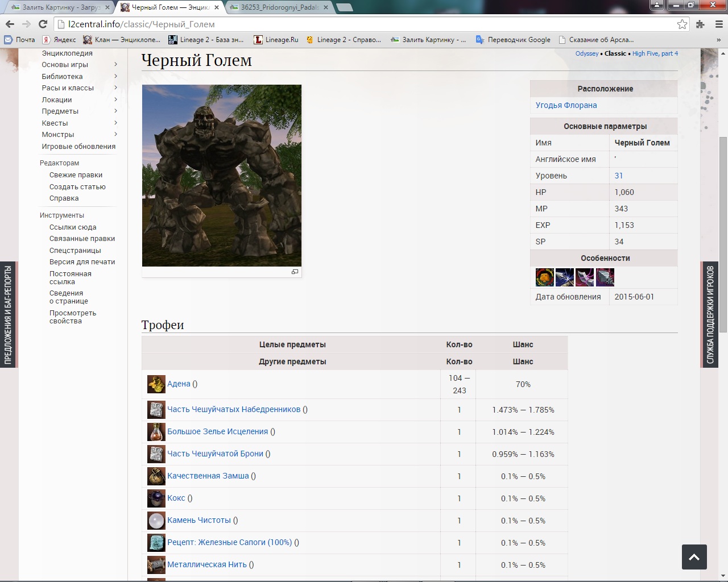728x582 pixels.
Task: Open Служба поддержки игроков side tab
Action: (710, 314)
